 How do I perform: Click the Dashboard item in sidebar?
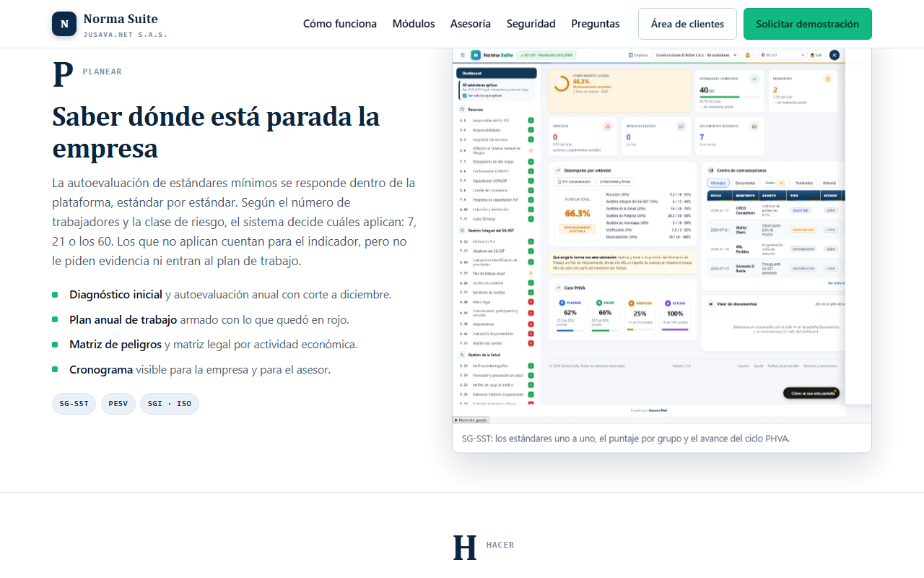[497, 73]
